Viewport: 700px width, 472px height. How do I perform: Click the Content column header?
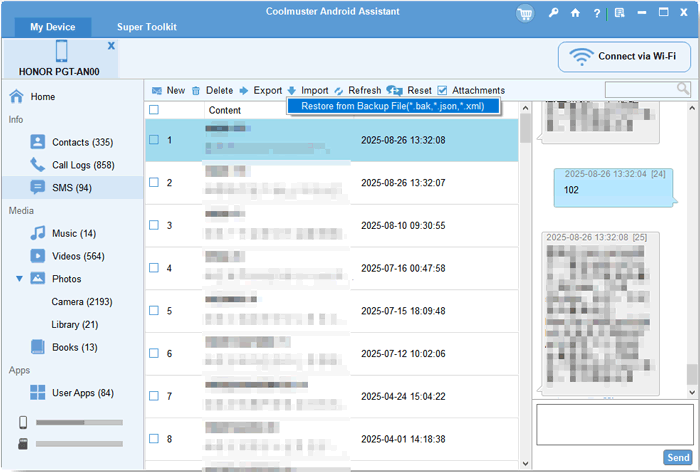(x=225, y=110)
